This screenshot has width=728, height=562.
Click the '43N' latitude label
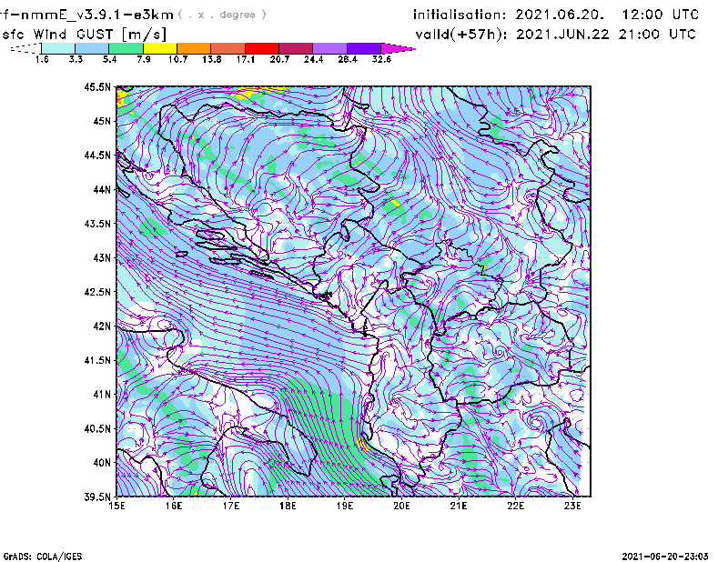point(102,257)
